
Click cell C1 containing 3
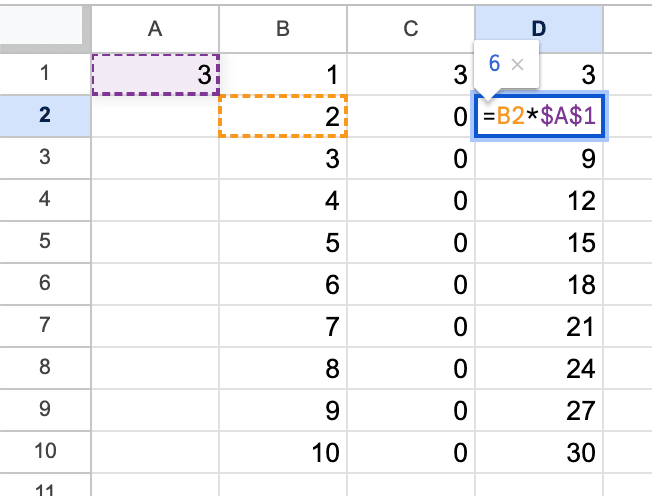click(x=410, y=75)
